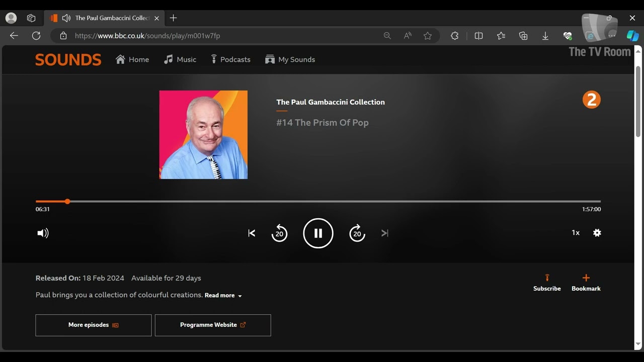Open the Music nav item
This screenshot has height=362, width=644.
180,59
